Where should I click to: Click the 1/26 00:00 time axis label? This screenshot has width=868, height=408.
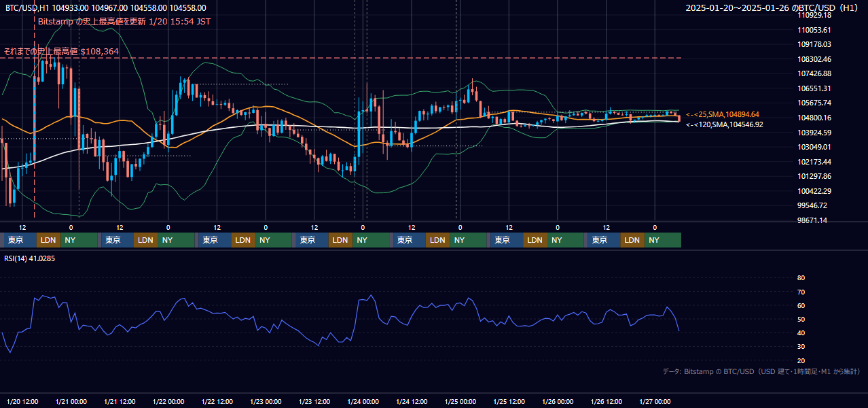558,401
